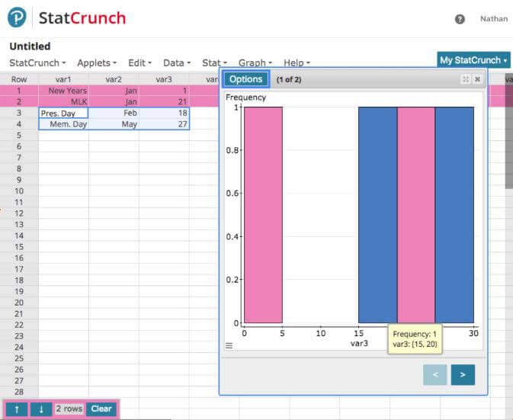Clear the selected rows
The width and height of the screenshot is (513, 420).
click(x=101, y=409)
